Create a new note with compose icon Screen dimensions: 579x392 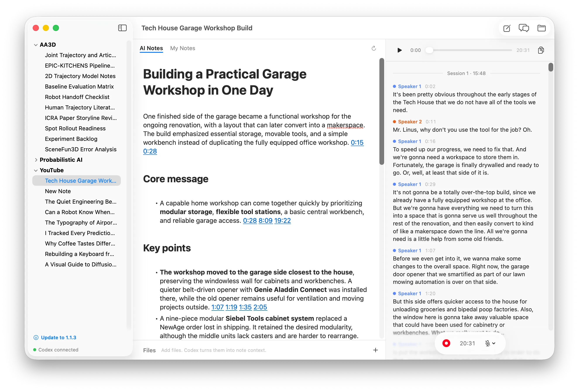pos(507,28)
